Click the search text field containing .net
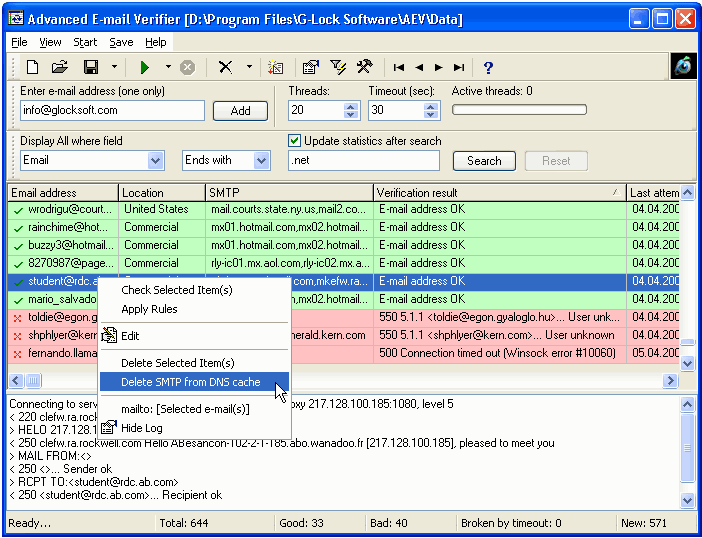 click(x=364, y=161)
